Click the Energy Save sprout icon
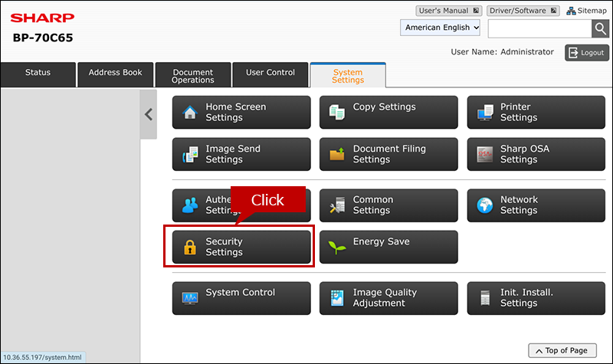Screen dimensions: 613x364 click(337, 247)
